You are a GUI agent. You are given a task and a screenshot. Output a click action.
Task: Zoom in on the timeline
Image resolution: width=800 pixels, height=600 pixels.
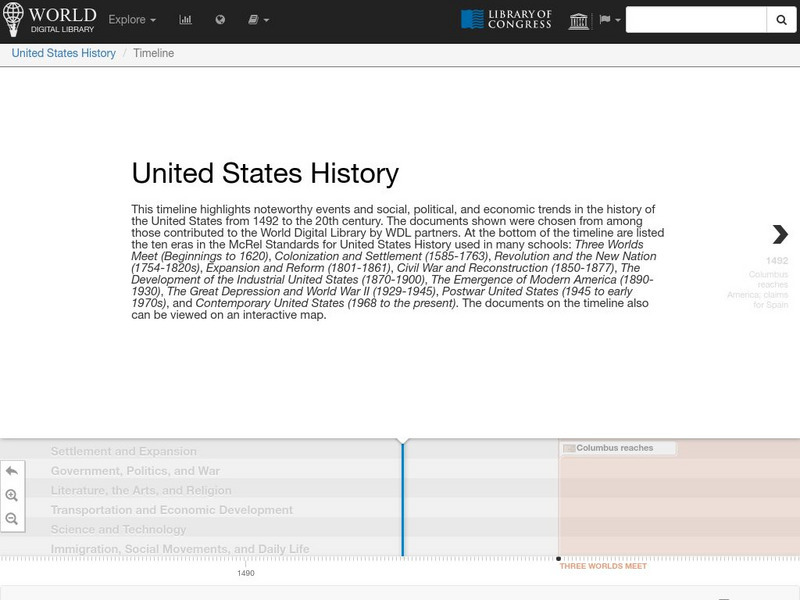pos(12,495)
